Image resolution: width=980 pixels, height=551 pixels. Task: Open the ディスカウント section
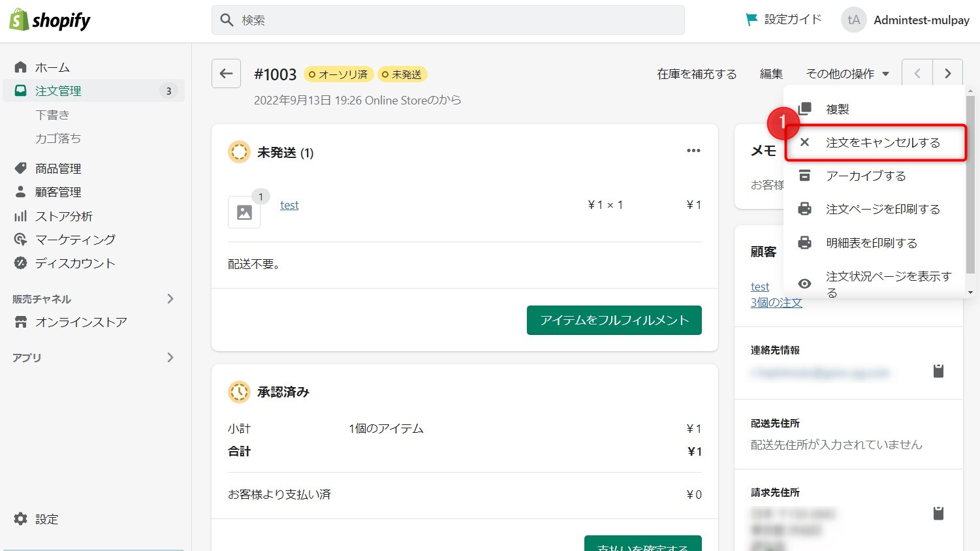[x=71, y=262]
